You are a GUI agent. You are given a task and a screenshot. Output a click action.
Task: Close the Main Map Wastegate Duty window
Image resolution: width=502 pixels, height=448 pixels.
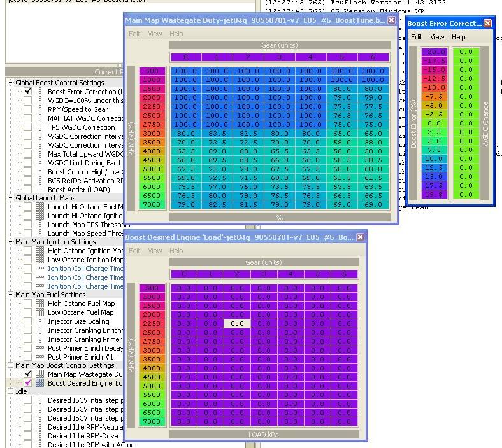click(391, 20)
